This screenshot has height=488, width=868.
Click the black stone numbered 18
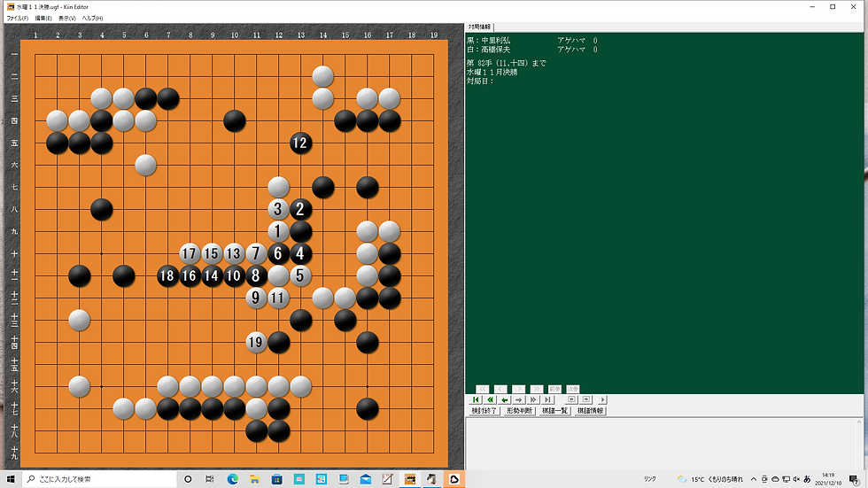point(167,275)
